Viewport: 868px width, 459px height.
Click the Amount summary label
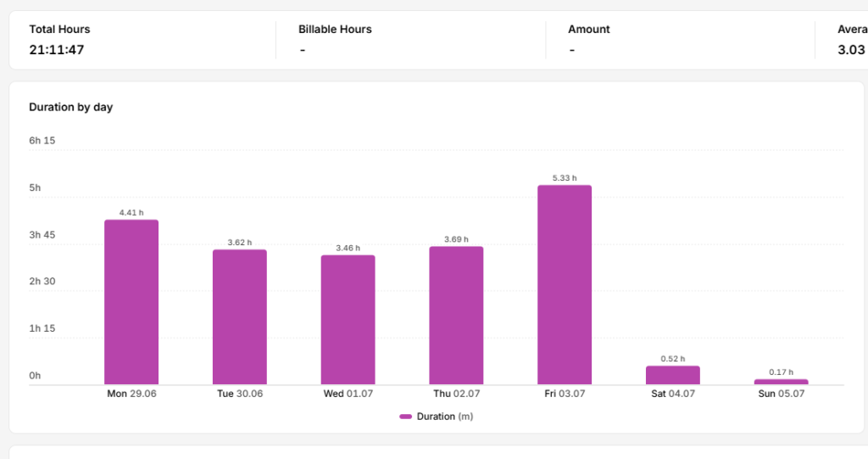click(x=588, y=30)
